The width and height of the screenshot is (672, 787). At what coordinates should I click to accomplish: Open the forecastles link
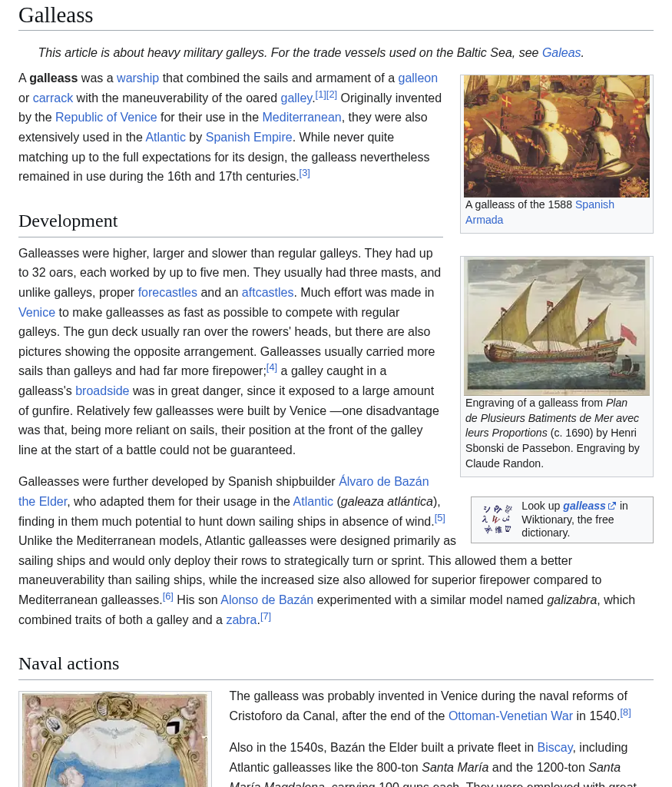click(167, 293)
